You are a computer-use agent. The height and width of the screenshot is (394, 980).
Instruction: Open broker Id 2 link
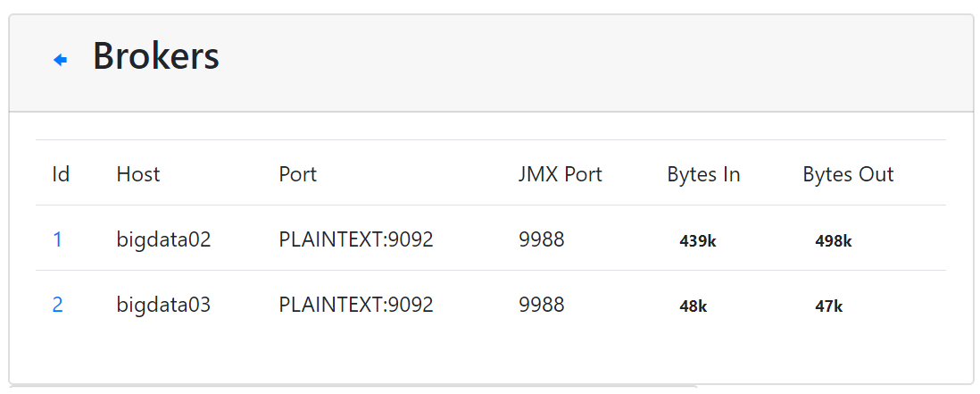click(58, 305)
